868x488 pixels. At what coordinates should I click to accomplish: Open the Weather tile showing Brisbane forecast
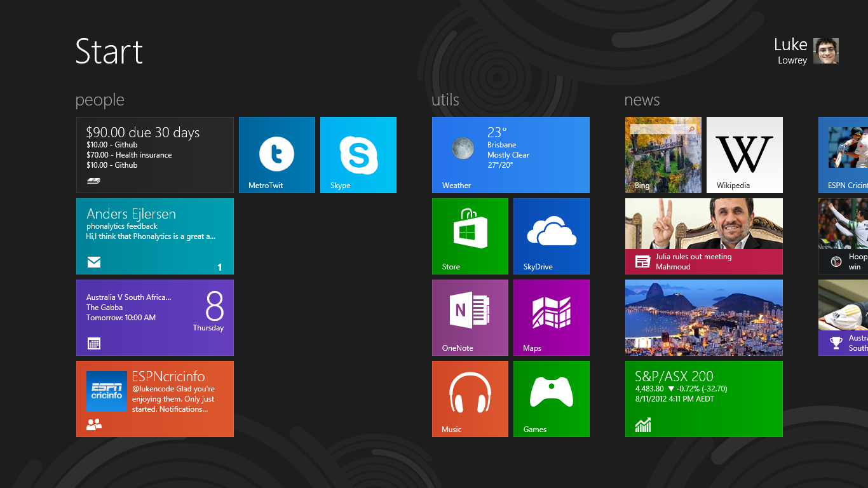(510, 154)
